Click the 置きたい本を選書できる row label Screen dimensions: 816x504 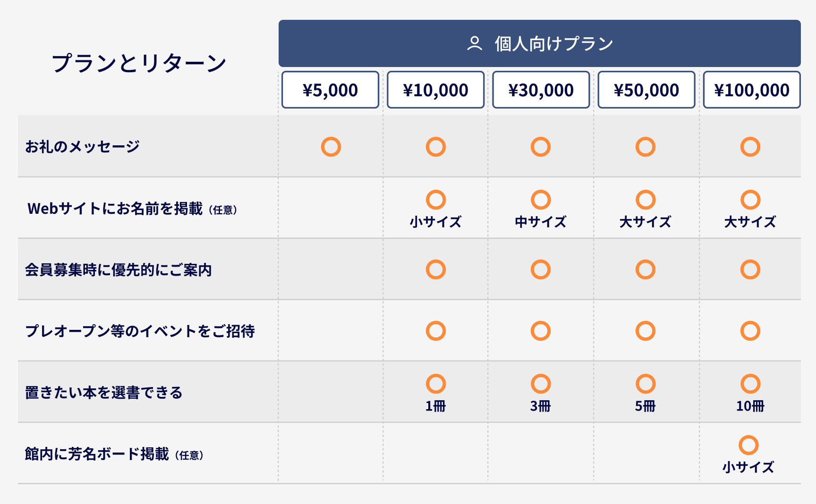pyautogui.click(x=104, y=392)
